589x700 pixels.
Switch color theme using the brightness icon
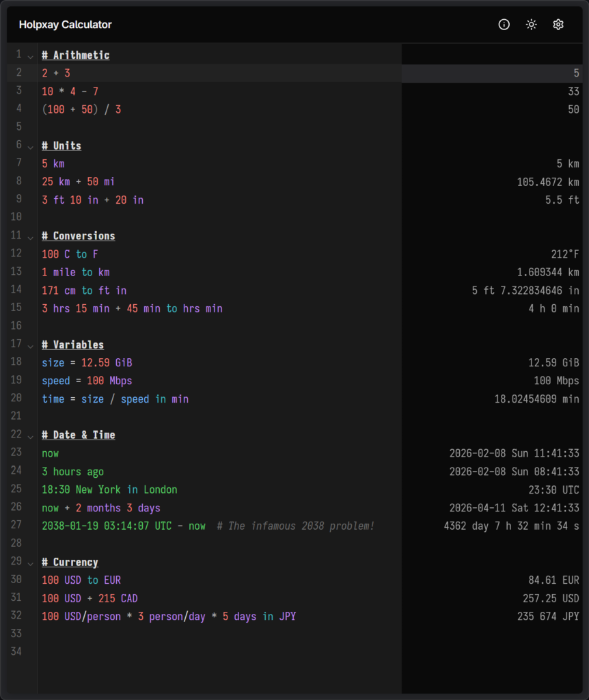point(531,24)
